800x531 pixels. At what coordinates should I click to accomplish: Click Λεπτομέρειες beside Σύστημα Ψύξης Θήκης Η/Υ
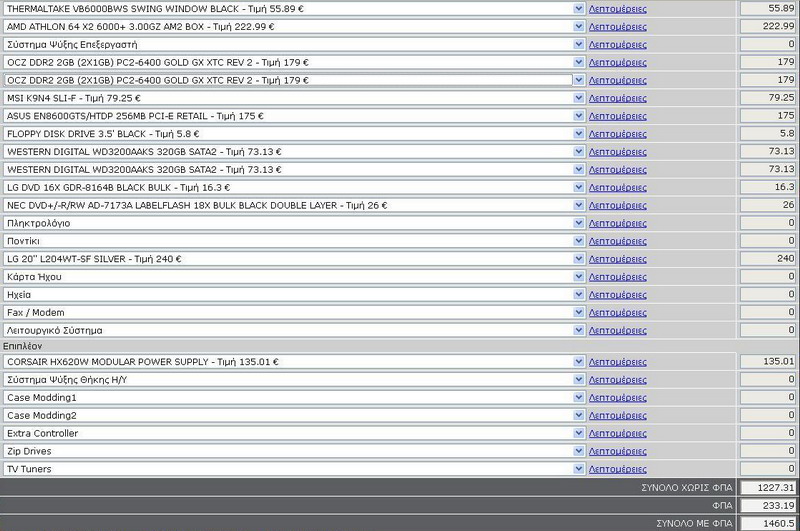[617, 380]
